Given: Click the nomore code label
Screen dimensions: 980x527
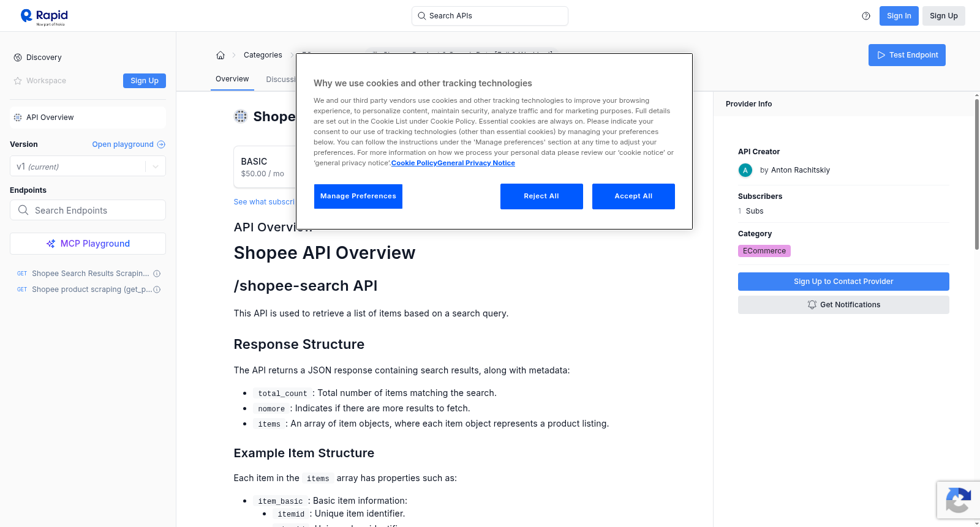Looking at the screenshot, I should coord(271,409).
